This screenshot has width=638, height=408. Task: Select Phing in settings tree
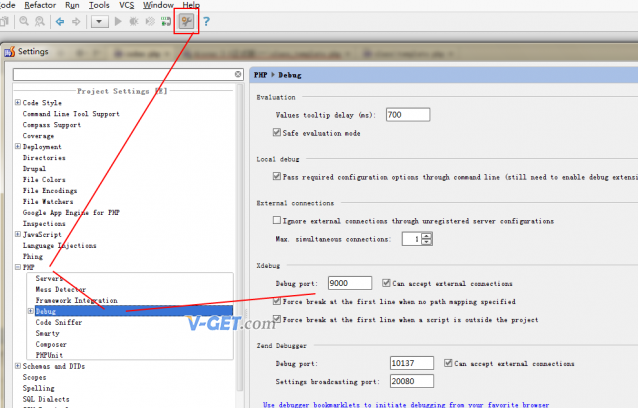click(x=33, y=257)
